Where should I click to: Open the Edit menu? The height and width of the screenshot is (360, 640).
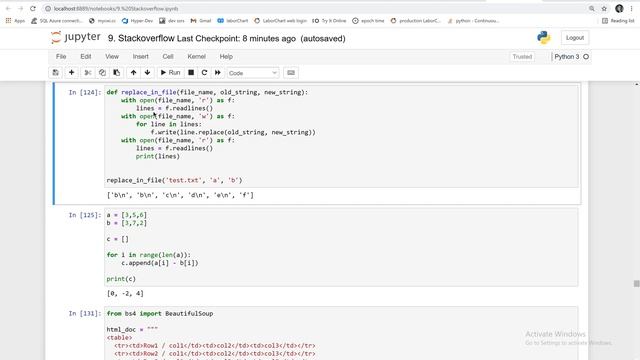(x=86, y=57)
